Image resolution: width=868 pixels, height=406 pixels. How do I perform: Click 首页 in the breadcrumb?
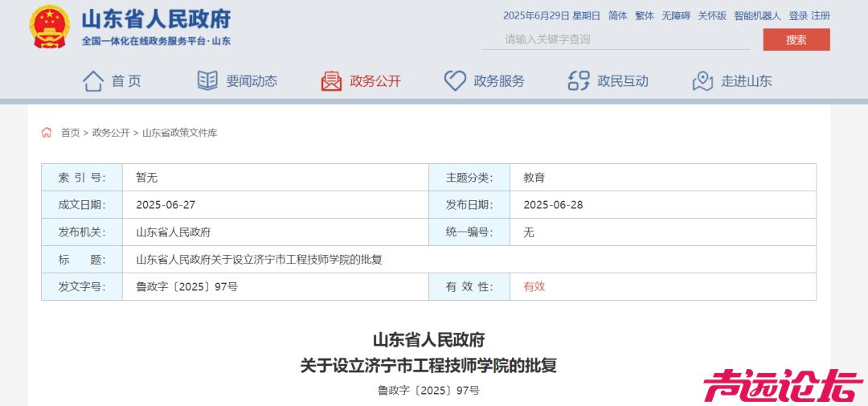point(70,133)
